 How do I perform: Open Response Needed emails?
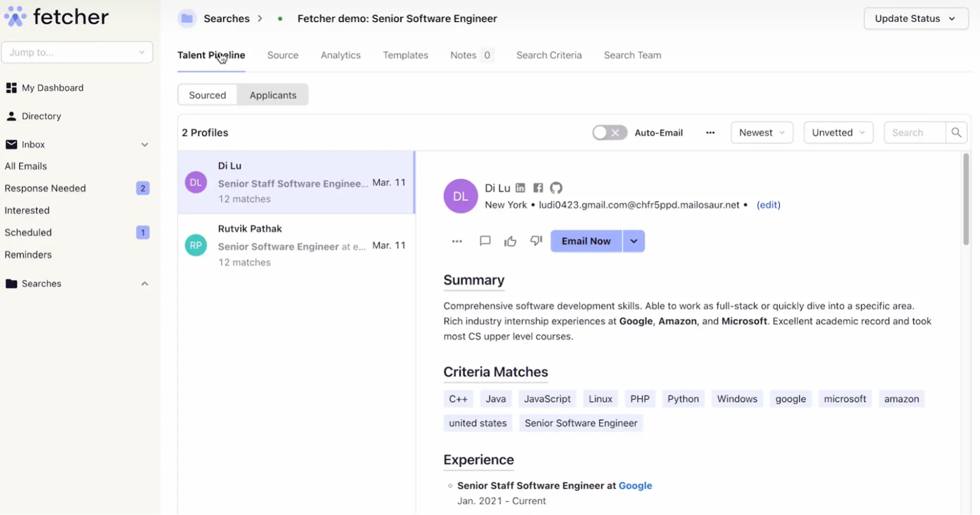(x=45, y=188)
